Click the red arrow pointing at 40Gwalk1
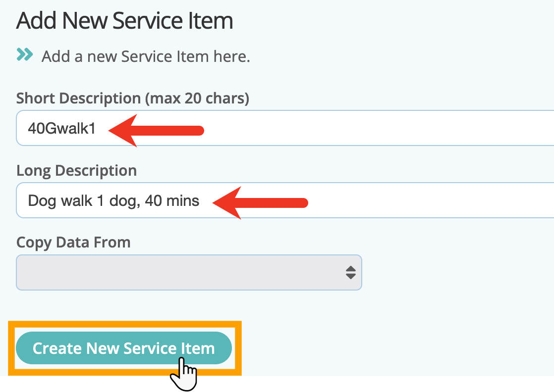The image size is (554, 392). pos(156,131)
